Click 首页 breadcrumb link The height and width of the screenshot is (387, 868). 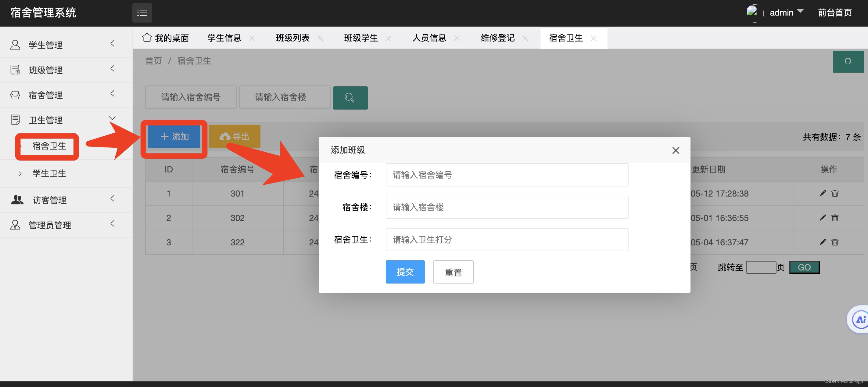[154, 61]
